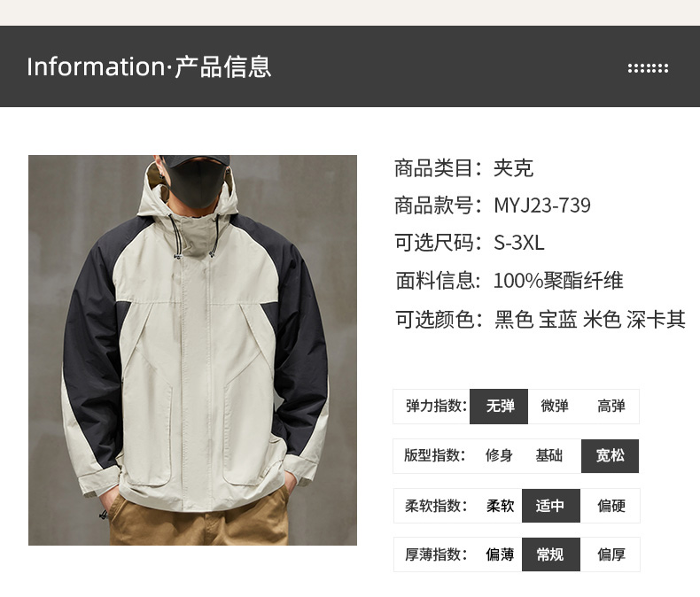
Task: Click the Information·产品信息 header title
Action: point(149,67)
